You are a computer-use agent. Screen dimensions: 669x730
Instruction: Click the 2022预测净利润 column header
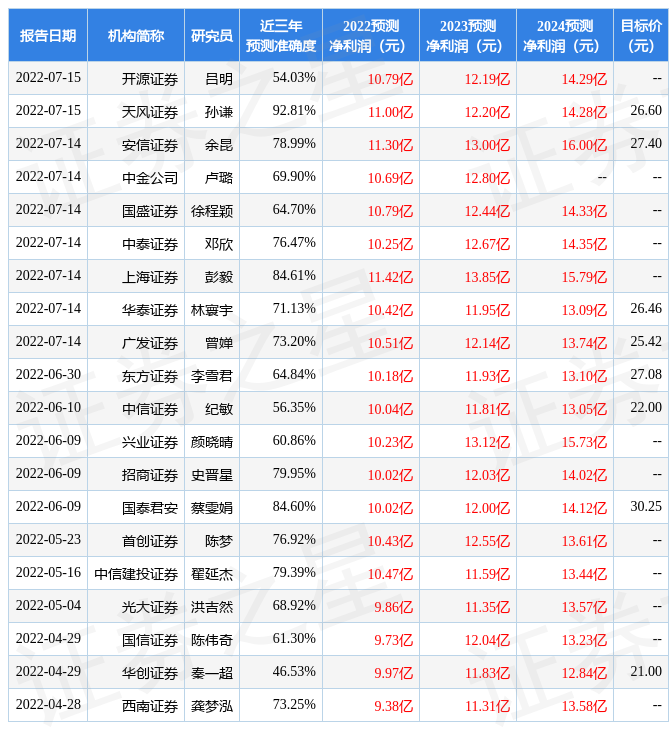point(371,35)
